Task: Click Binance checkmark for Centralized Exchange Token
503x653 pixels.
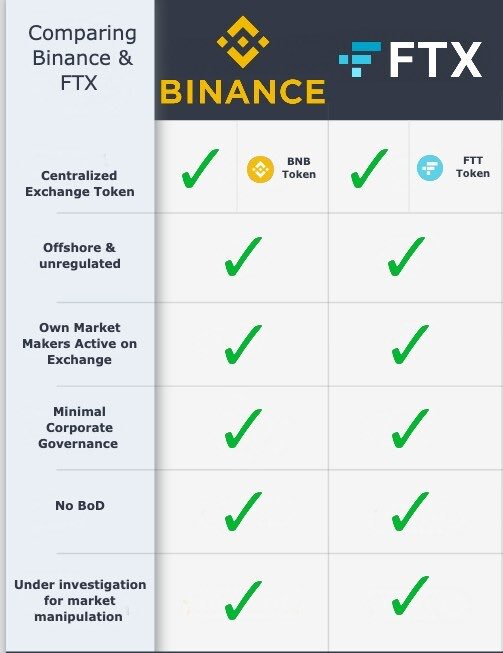Action: (x=200, y=168)
